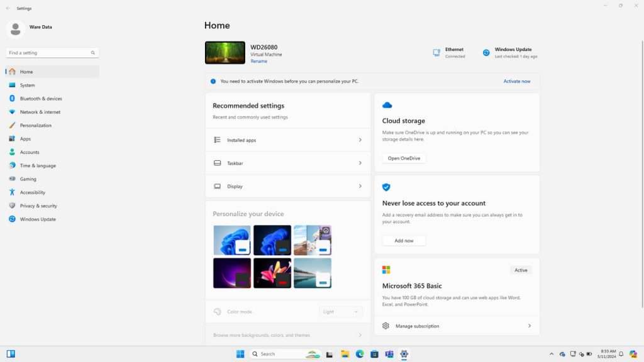
Task: Open the Widgets panel on the taskbar
Action: click(x=11, y=354)
